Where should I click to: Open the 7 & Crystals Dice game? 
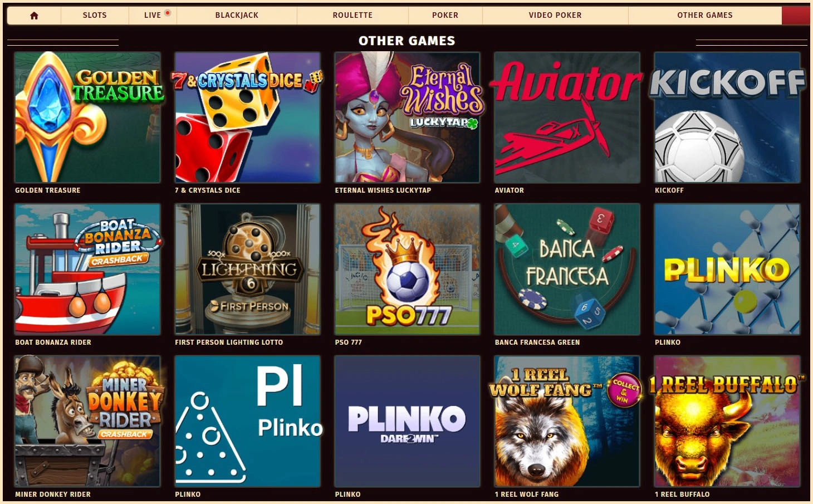247,118
